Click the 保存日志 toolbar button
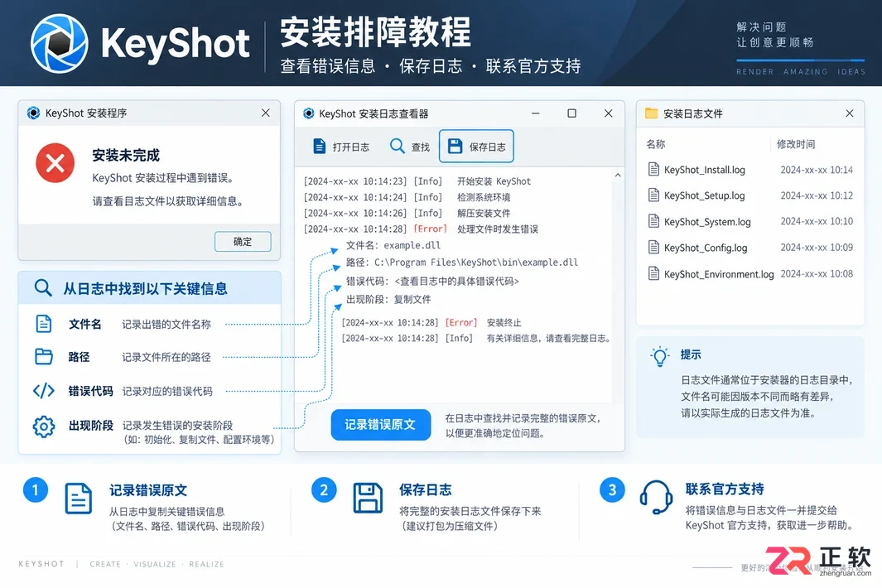 (476, 147)
